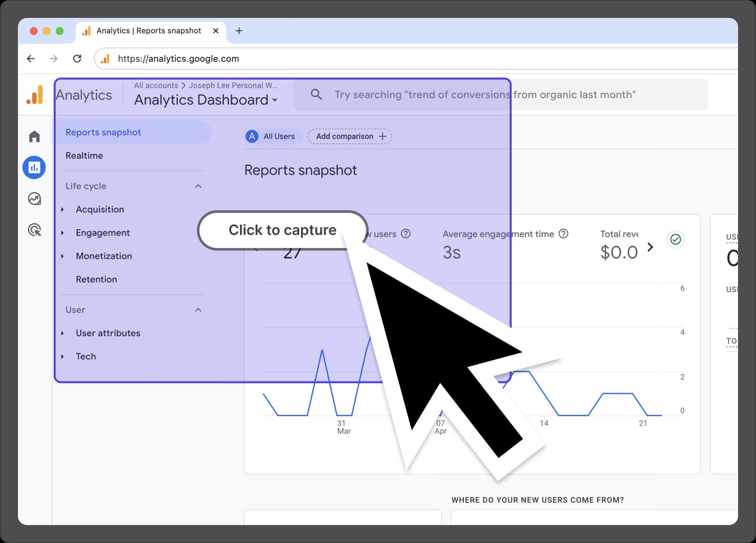Click help icon beside Average engagement time
Viewport: 756px width, 543px height.
point(563,234)
